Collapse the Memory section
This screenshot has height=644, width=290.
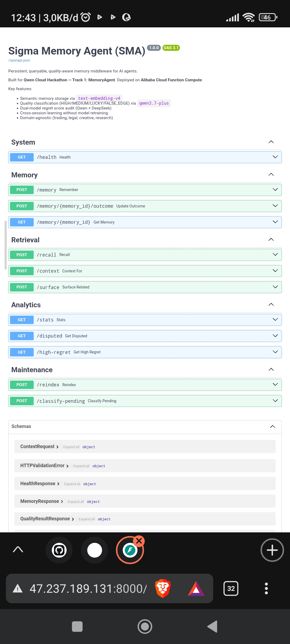tap(271, 175)
